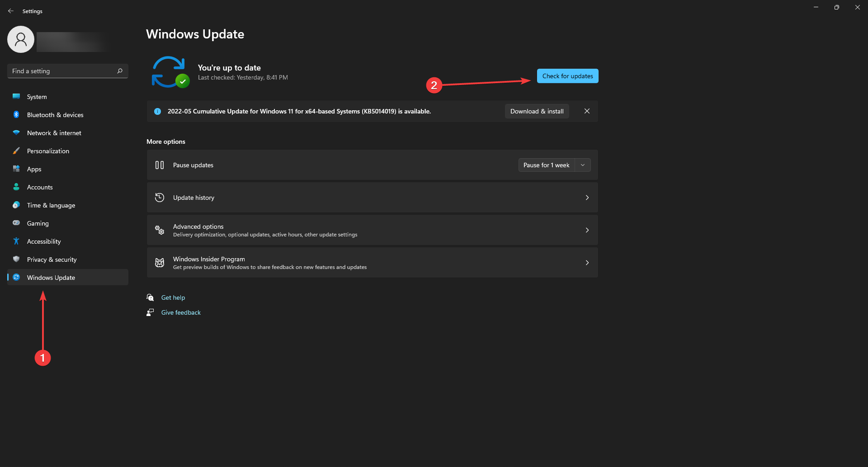The height and width of the screenshot is (467, 868).
Task: Click Download & install button
Action: pos(537,111)
